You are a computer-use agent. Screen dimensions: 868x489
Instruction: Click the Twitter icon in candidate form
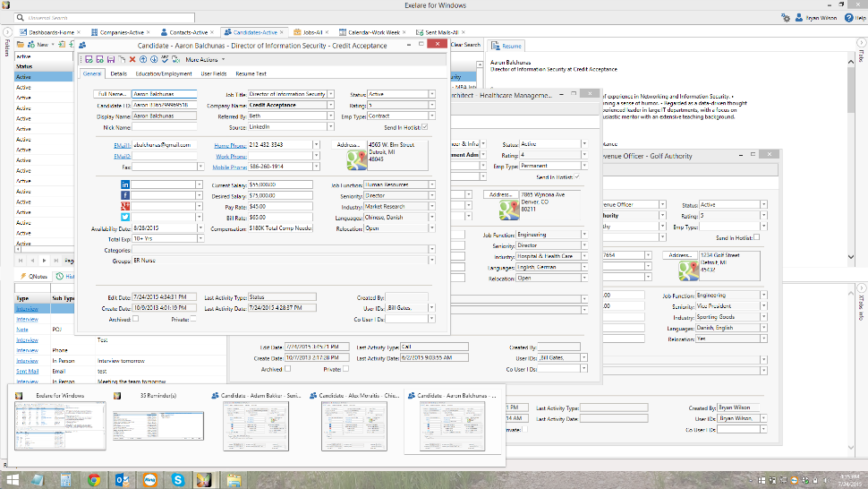125,217
